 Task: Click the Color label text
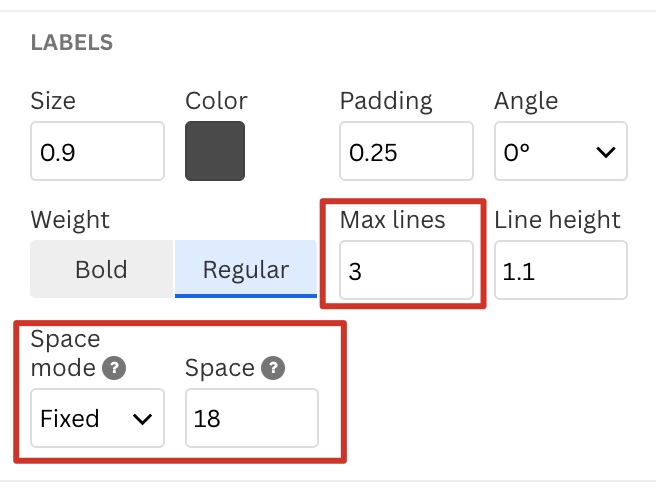(x=216, y=101)
